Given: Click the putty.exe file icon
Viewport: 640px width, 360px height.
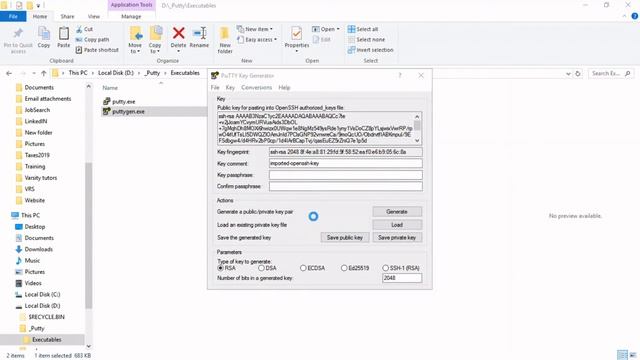Looking at the screenshot, I should 107,101.
